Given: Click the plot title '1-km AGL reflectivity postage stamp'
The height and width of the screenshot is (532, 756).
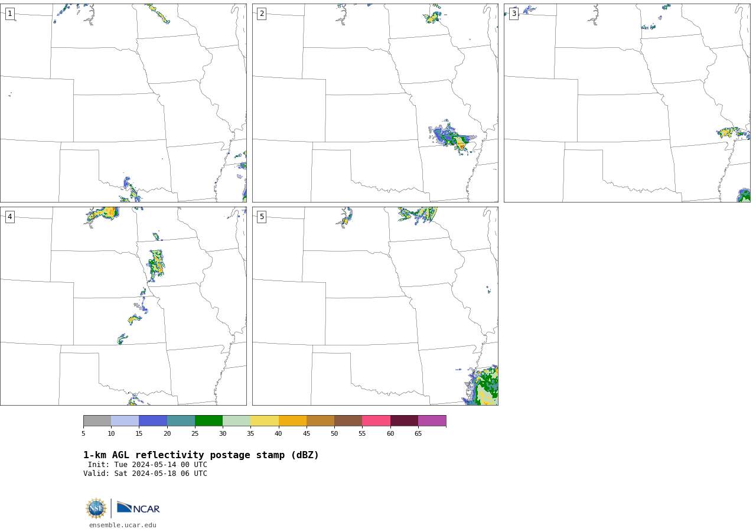Looking at the screenshot, I should pos(201,455).
